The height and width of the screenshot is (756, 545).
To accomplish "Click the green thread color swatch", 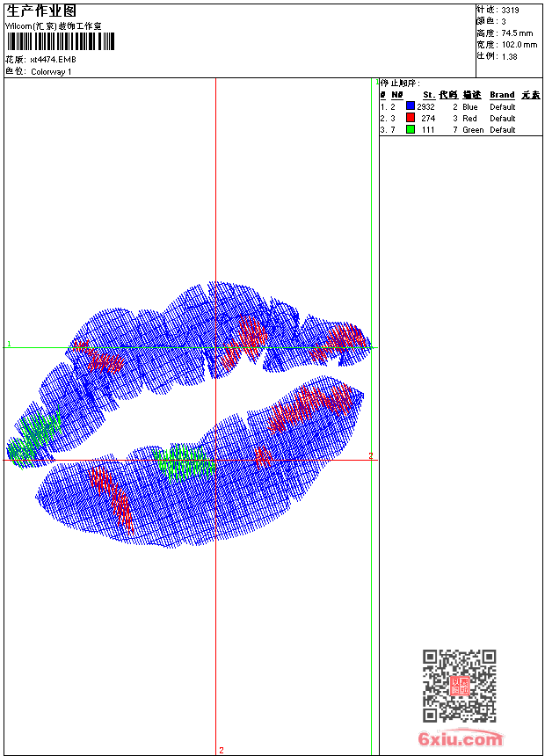I will (x=411, y=129).
